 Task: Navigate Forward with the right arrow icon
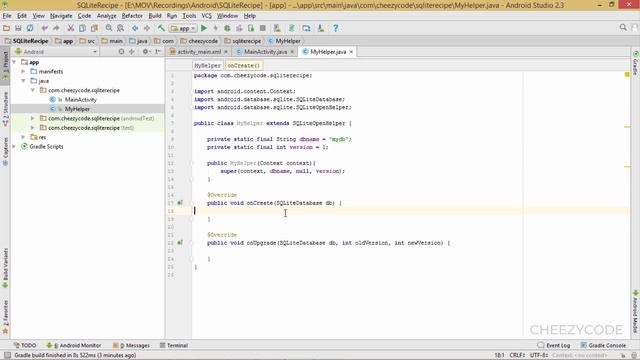[147, 28]
